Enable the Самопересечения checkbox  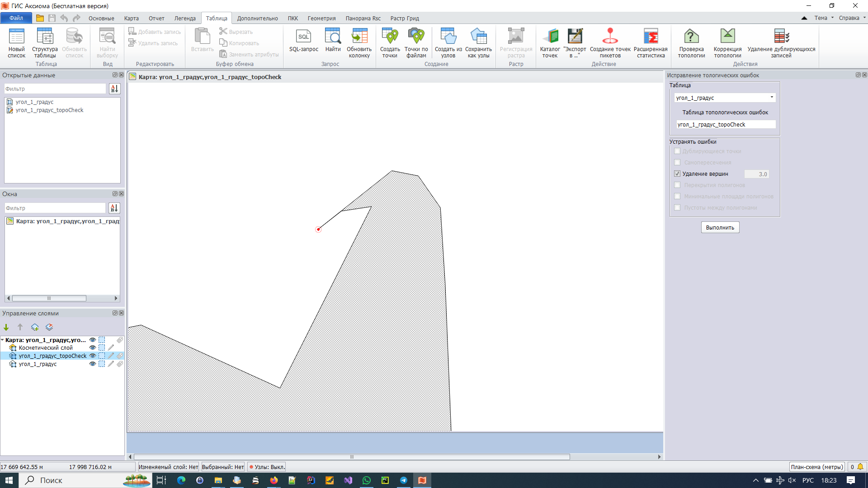click(x=677, y=162)
